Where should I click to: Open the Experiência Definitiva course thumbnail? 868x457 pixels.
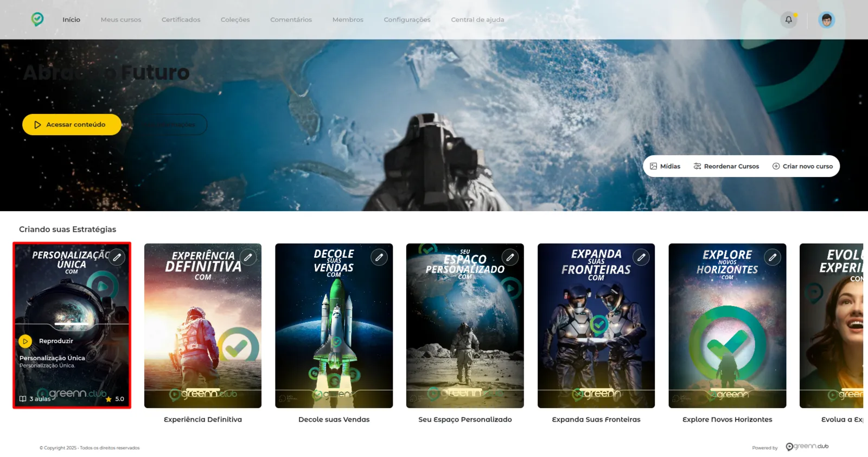[x=203, y=326]
